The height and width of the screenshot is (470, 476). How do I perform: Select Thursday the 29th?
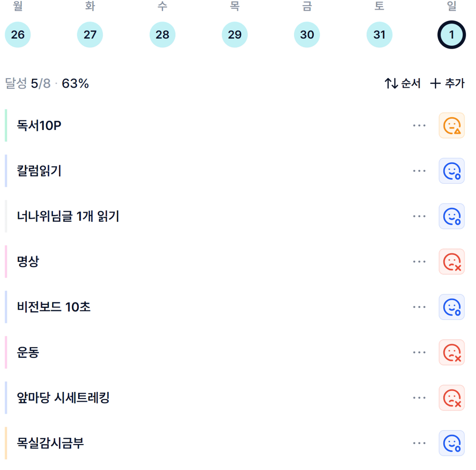234,34
